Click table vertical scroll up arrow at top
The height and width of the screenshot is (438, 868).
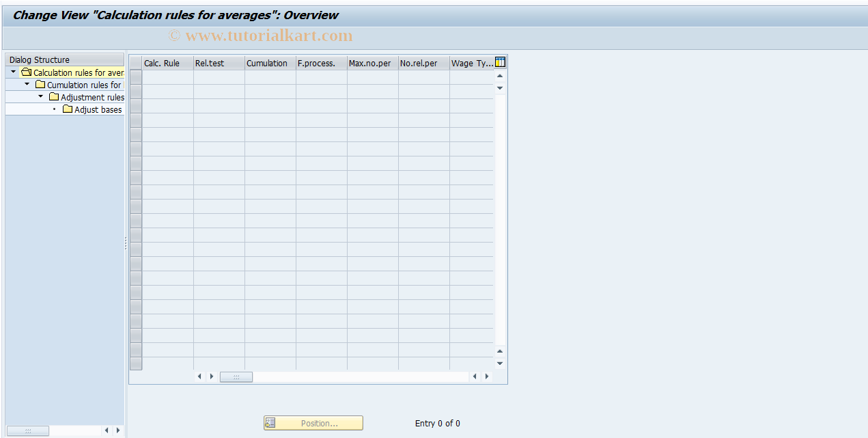coord(500,76)
